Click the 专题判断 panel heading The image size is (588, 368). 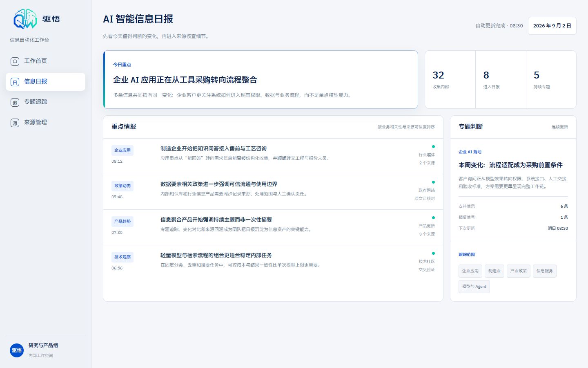click(471, 127)
